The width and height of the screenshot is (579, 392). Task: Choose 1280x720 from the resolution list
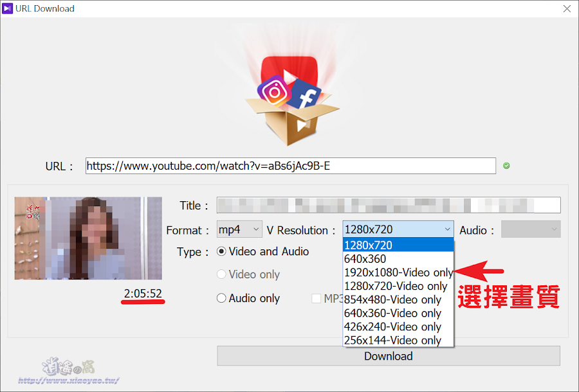tap(398, 245)
